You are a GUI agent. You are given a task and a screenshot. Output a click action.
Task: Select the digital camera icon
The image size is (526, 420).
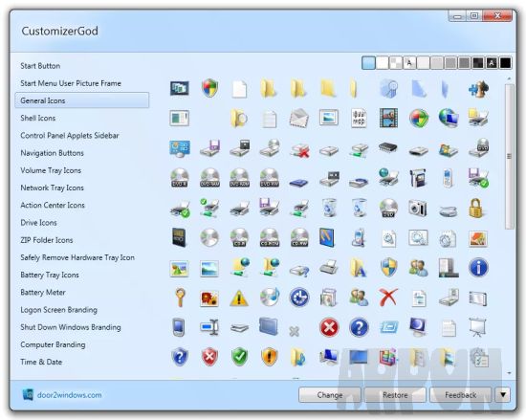(x=418, y=208)
